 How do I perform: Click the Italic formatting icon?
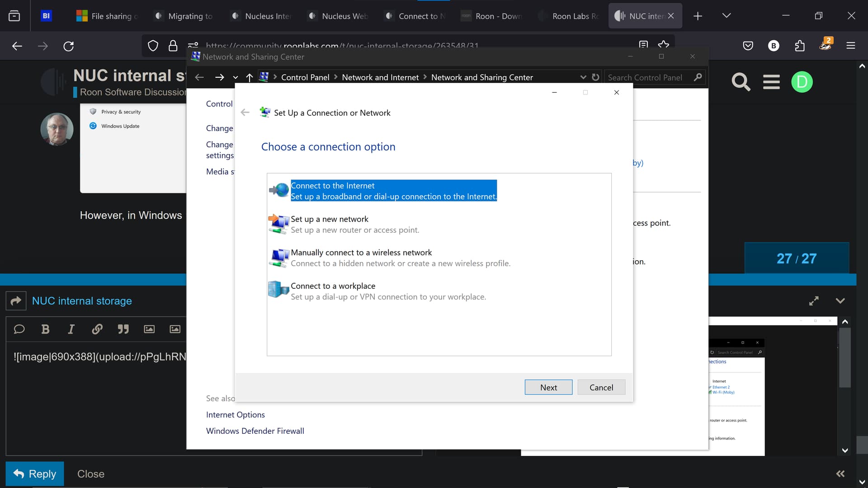tap(71, 329)
